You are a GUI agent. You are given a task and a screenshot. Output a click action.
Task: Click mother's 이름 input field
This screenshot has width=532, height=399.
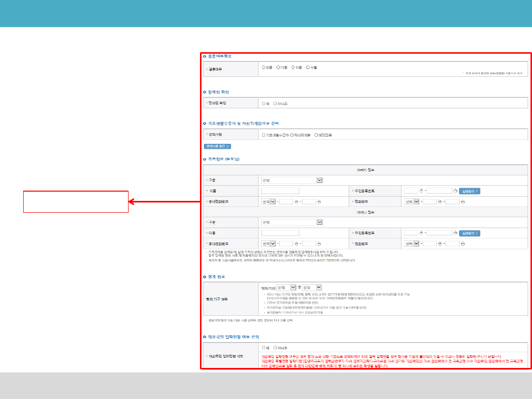point(280,233)
